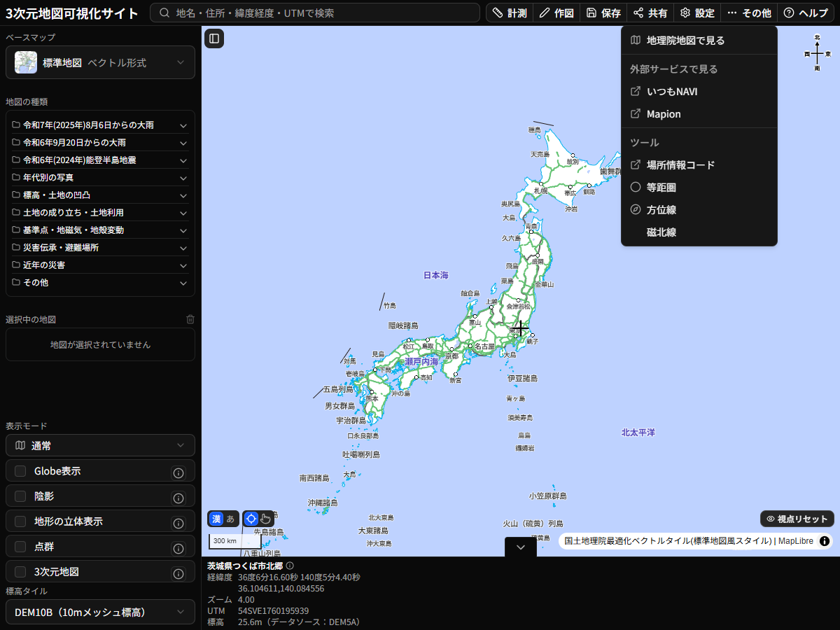Image resolution: width=840 pixels, height=630 pixels.
Task: Click the map attribution info icon
Action: (825, 541)
